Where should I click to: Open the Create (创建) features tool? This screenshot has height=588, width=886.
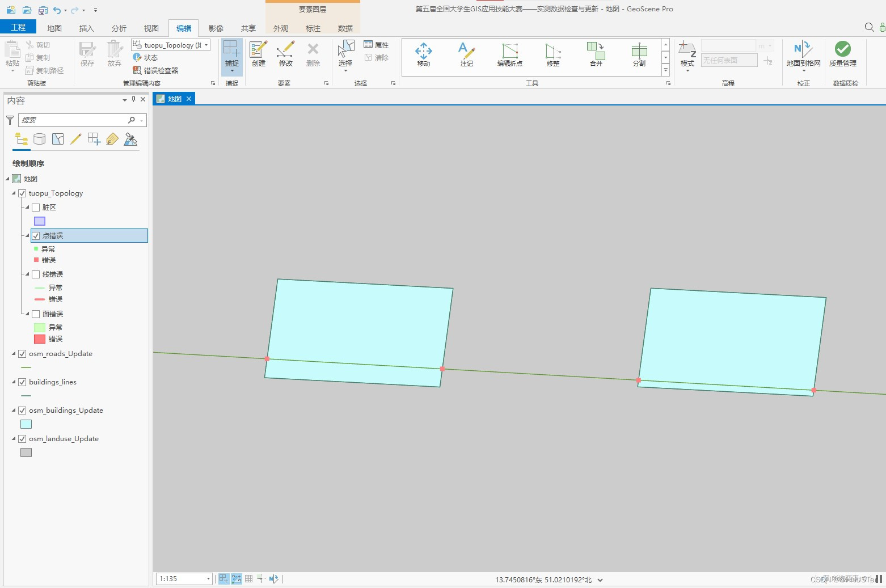259,54
